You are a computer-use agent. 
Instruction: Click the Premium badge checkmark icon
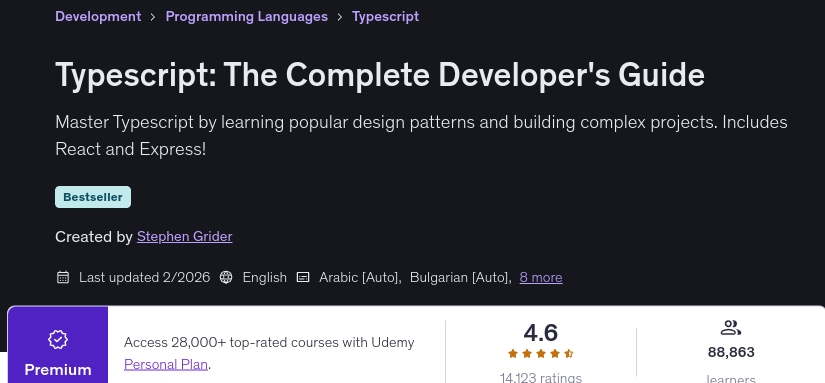tap(58, 339)
